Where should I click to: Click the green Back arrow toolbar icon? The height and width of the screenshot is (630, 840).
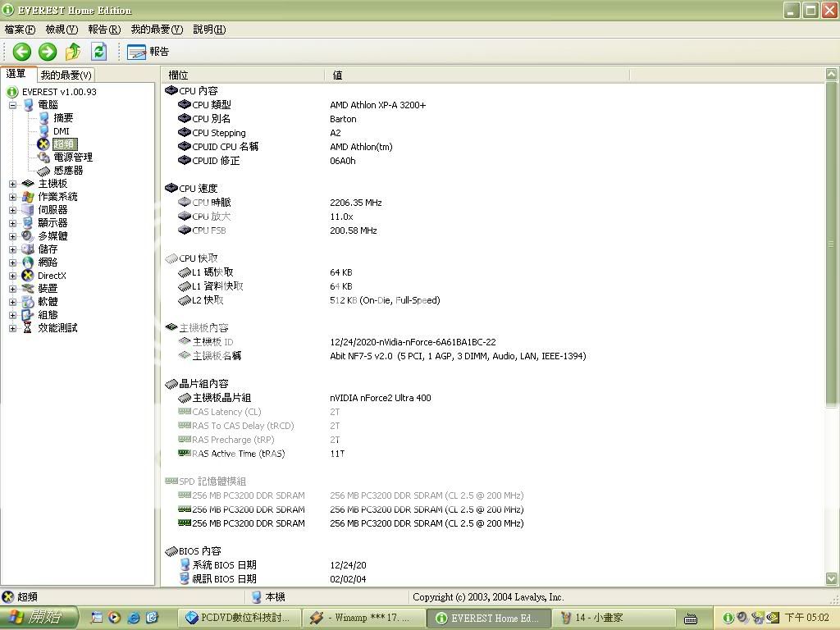click(22, 52)
